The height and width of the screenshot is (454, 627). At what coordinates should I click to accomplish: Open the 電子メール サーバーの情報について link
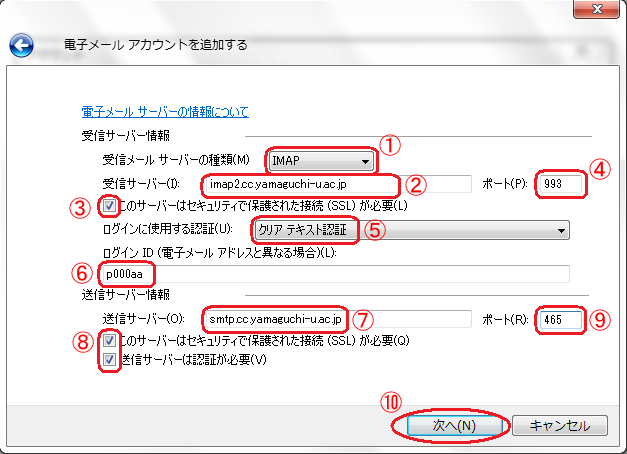pos(165,112)
